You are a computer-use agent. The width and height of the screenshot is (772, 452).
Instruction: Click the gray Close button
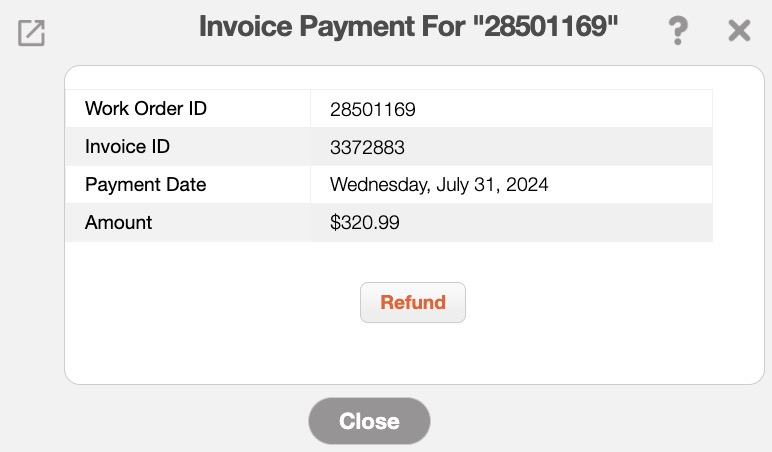(x=369, y=421)
